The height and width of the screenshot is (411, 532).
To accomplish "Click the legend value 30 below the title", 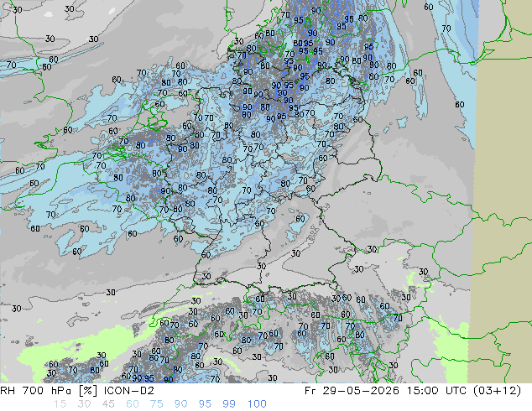I will pos(84,404).
